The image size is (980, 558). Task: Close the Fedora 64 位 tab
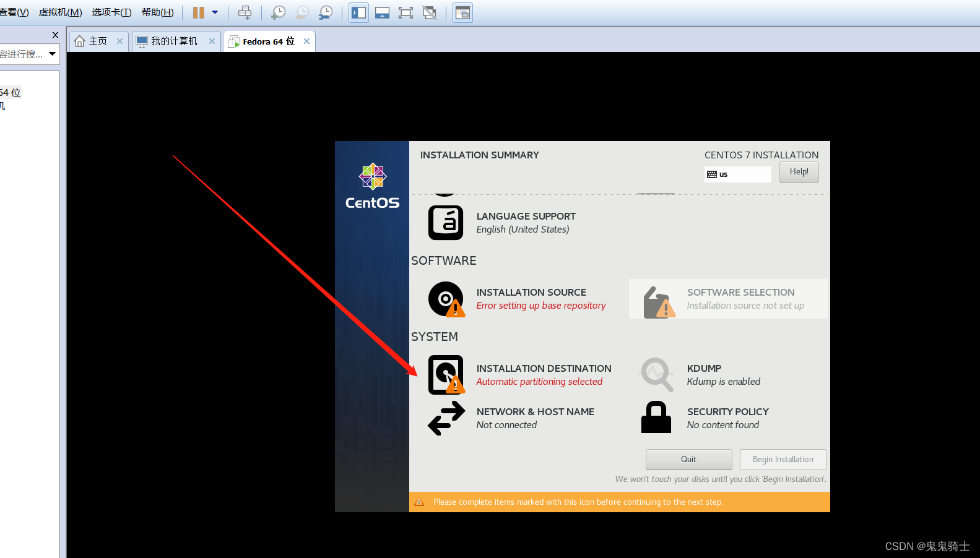306,41
